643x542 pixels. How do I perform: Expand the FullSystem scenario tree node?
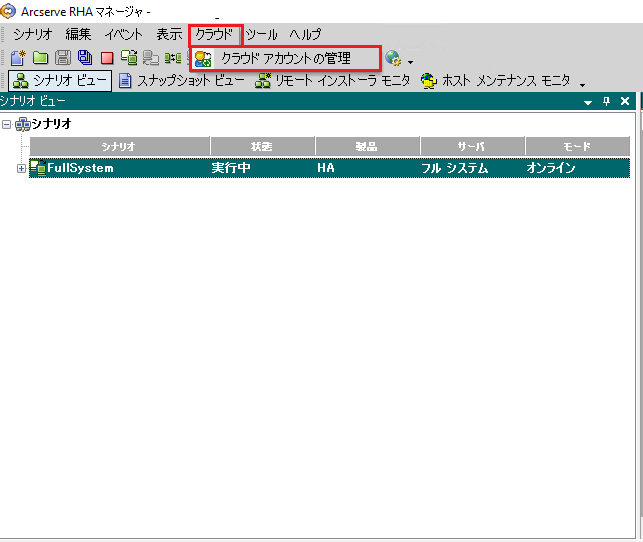[x=22, y=168]
